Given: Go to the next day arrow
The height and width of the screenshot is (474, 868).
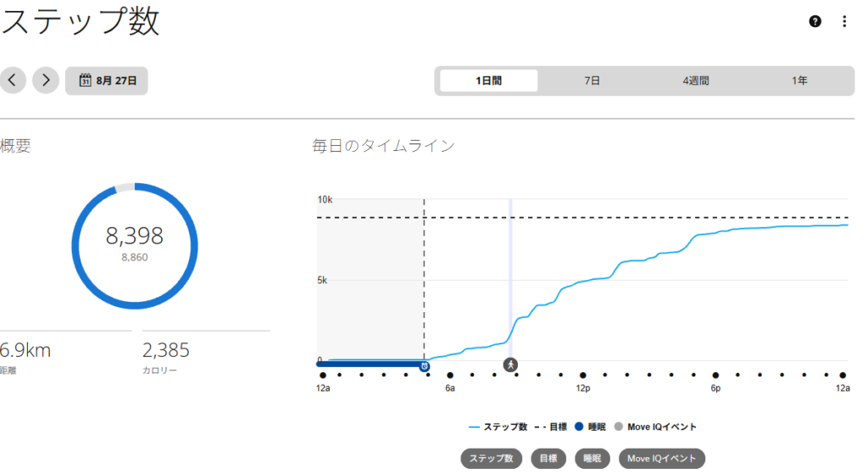Looking at the screenshot, I should pyautogui.click(x=46, y=81).
